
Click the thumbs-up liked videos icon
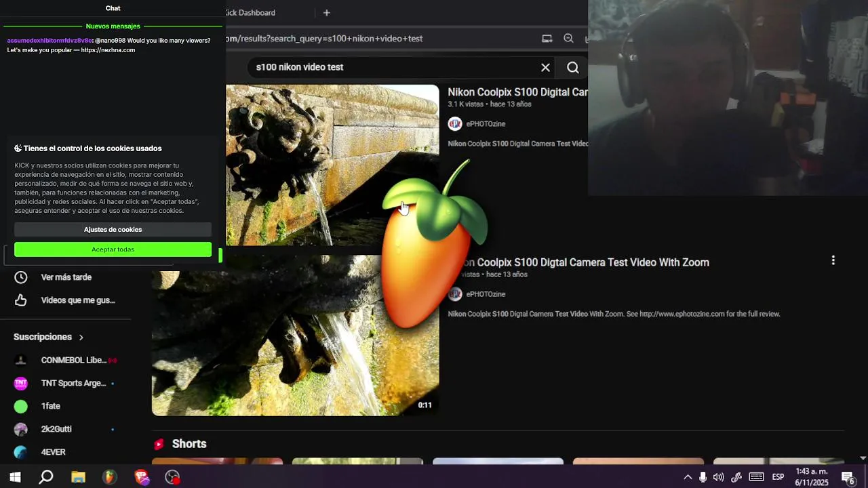coord(21,300)
